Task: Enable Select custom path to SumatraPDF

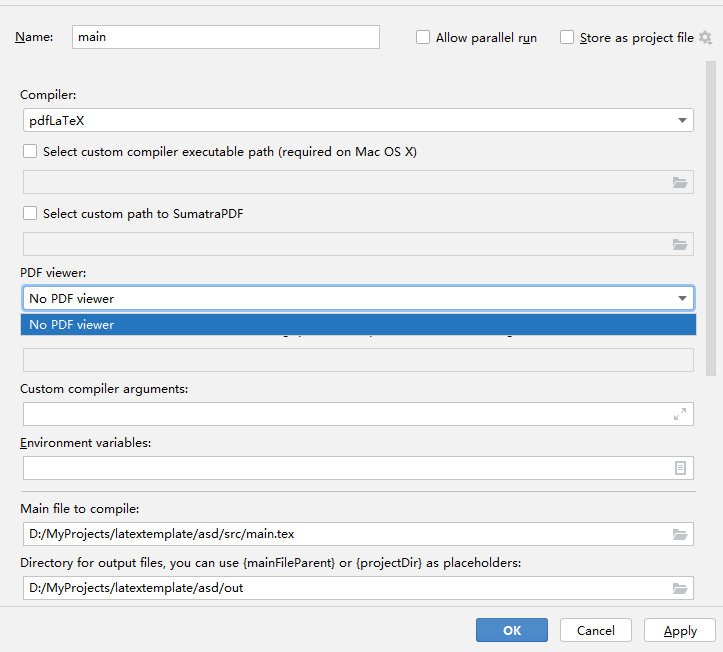Action: click(30, 213)
